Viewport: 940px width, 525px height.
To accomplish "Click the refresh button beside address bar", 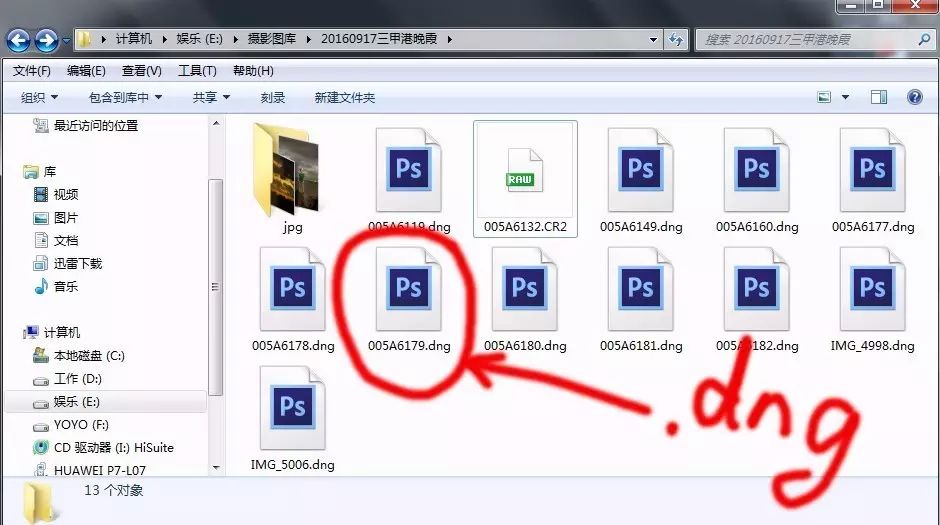I will 676,40.
